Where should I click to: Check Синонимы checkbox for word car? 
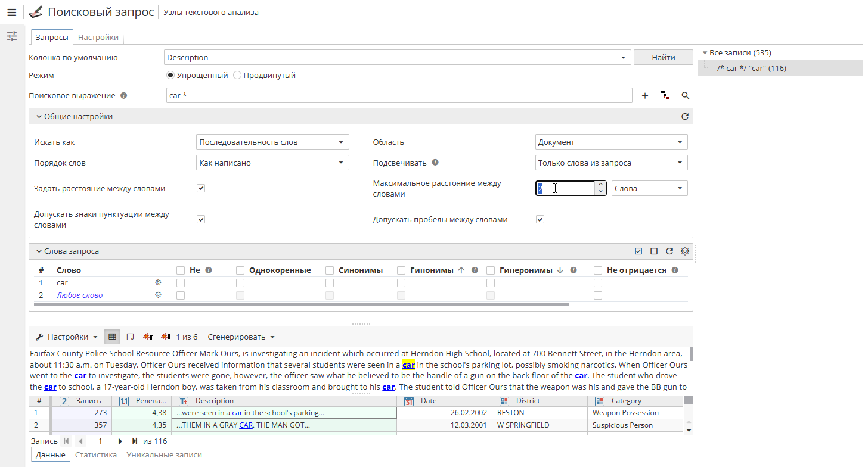click(330, 283)
